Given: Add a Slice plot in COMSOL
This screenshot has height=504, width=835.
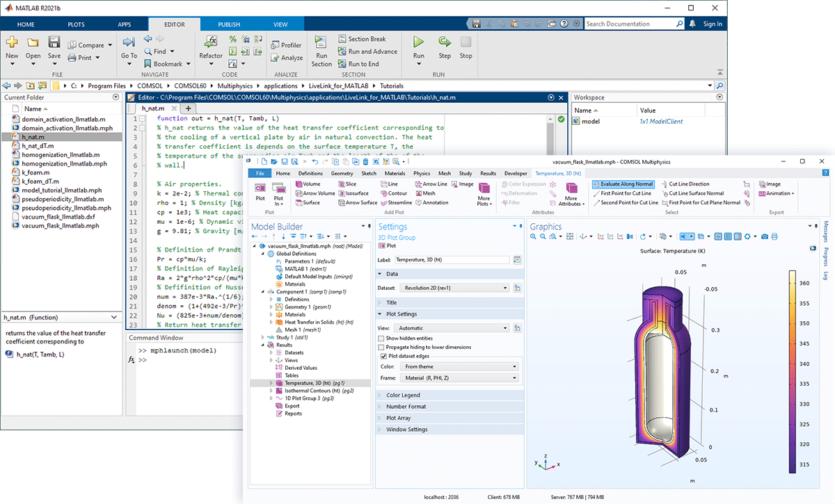Looking at the screenshot, I should pyautogui.click(x=347, y=184).
